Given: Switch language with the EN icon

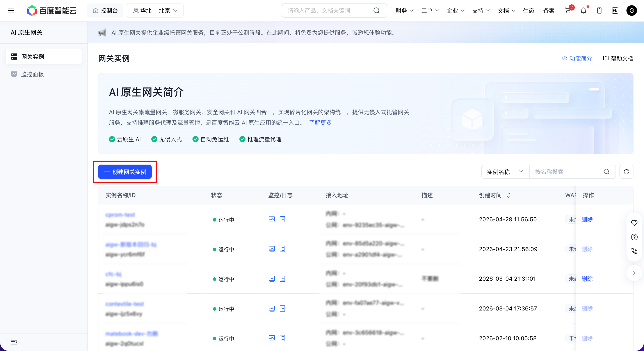Looking at the screenshot, I should point(615,11).
